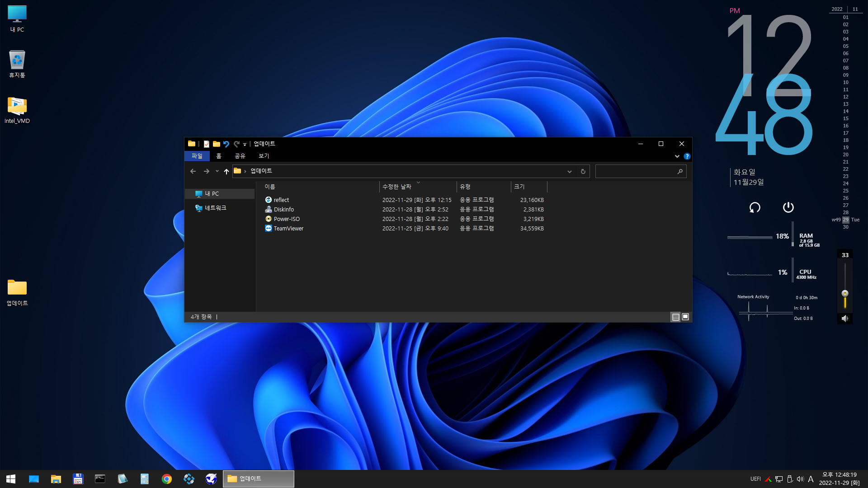Mute with the widget speaker icon
This screenshot has height=488, width=868.
[844, 319]
